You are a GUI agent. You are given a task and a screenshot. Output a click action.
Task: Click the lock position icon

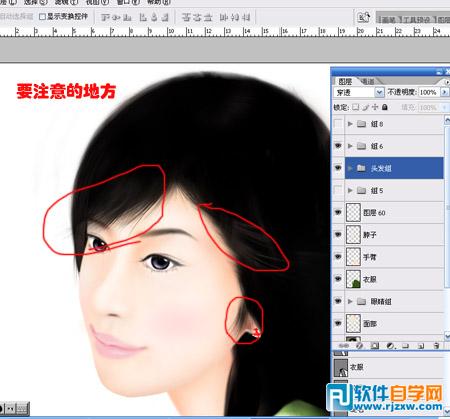375,107
